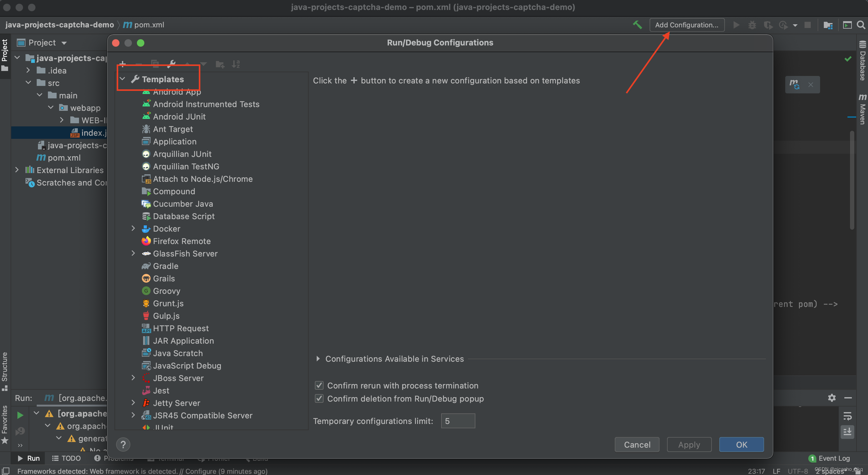This screenshot has width=868, height=475.
Task: Click java-projects-captcha-demo breadcrumb
Action: point(60,25)
